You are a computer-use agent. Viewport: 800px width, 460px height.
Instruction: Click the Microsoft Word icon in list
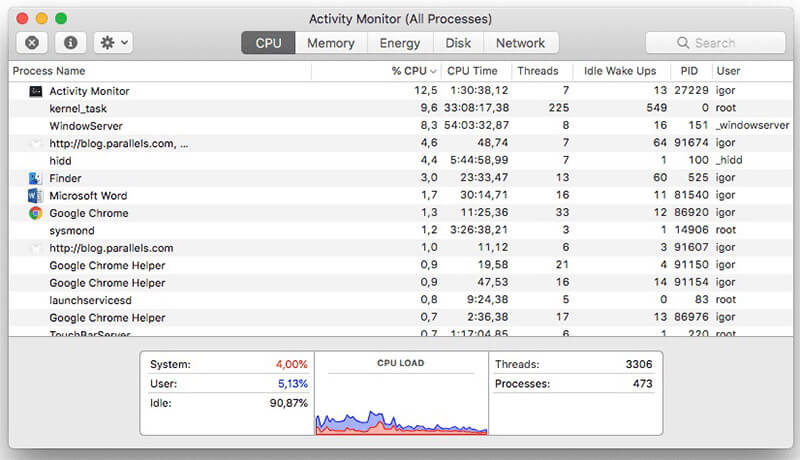(35, 195)
